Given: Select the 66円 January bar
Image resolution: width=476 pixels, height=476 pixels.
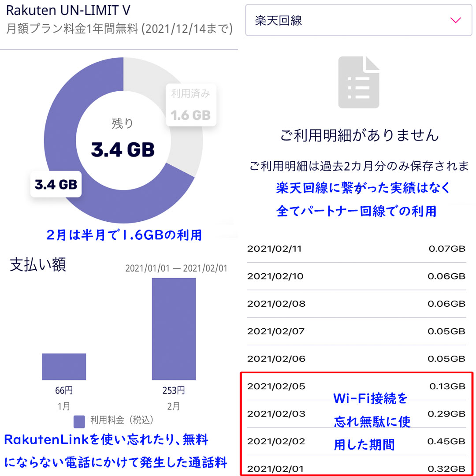Looking at the screenshot, I should click(64, 367).
